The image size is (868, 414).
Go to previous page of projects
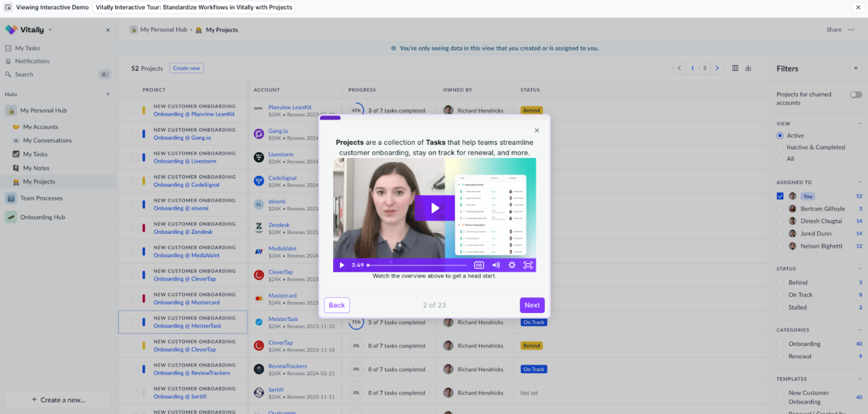coord(679,68)
